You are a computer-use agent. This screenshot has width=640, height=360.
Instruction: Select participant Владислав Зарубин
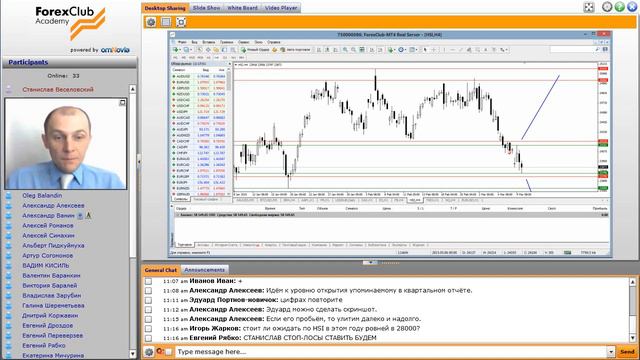coord(51,296)
